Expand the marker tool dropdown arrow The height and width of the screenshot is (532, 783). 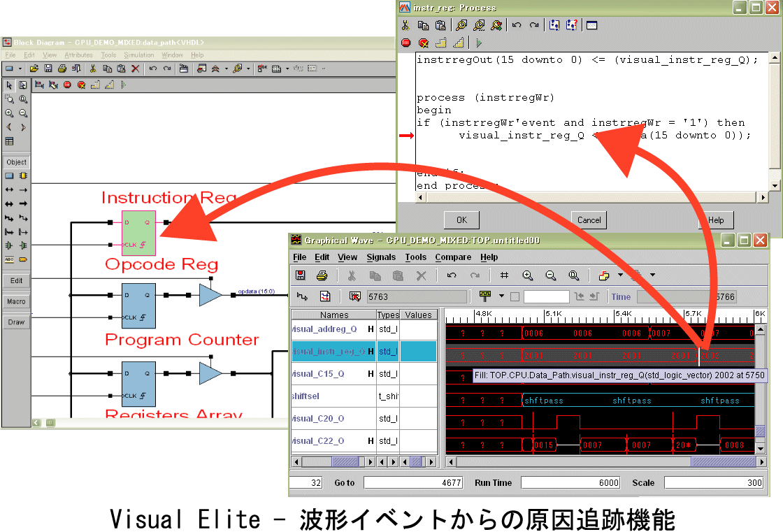click(x=501, y=296)
